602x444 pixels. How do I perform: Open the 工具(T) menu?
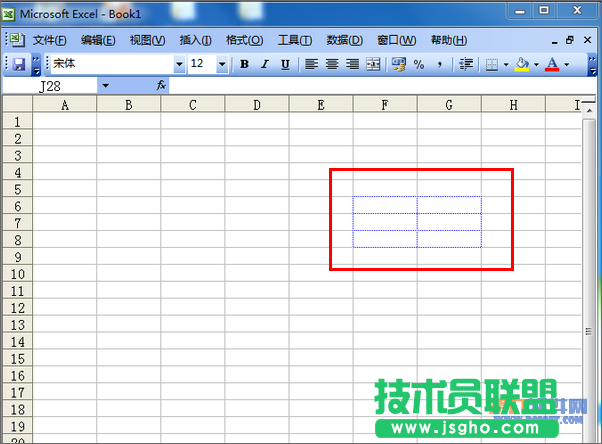295,40
